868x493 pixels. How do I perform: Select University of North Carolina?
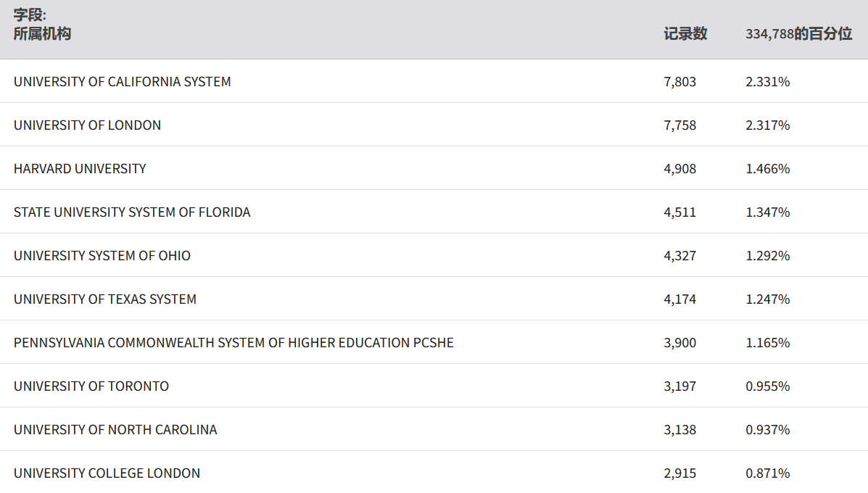point(115,430)
